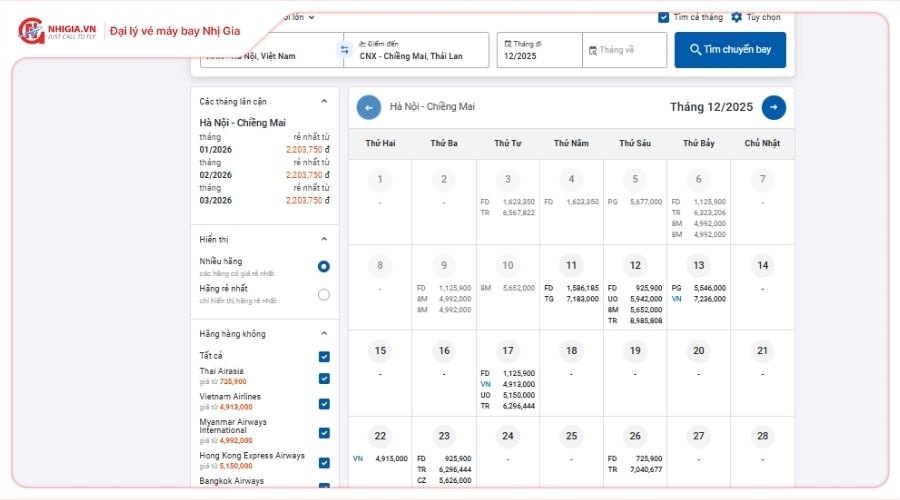
Task: Toggle Tìm cả tháng checkbox
Action: coord(664,17)
